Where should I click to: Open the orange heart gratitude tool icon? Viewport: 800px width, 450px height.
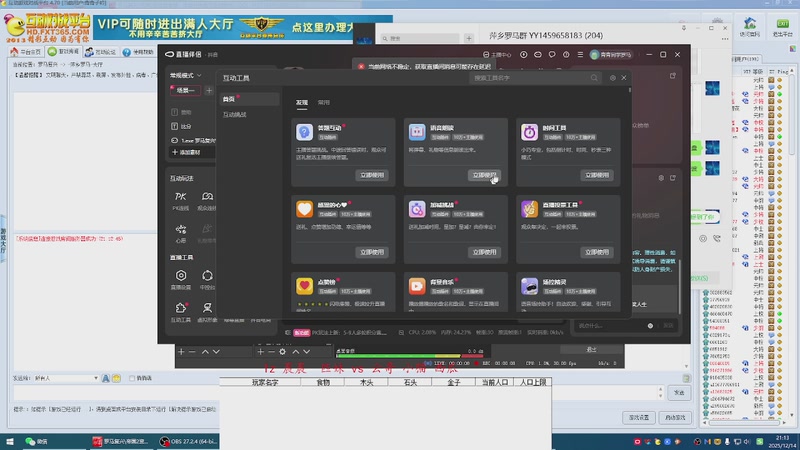click(304, 209)
